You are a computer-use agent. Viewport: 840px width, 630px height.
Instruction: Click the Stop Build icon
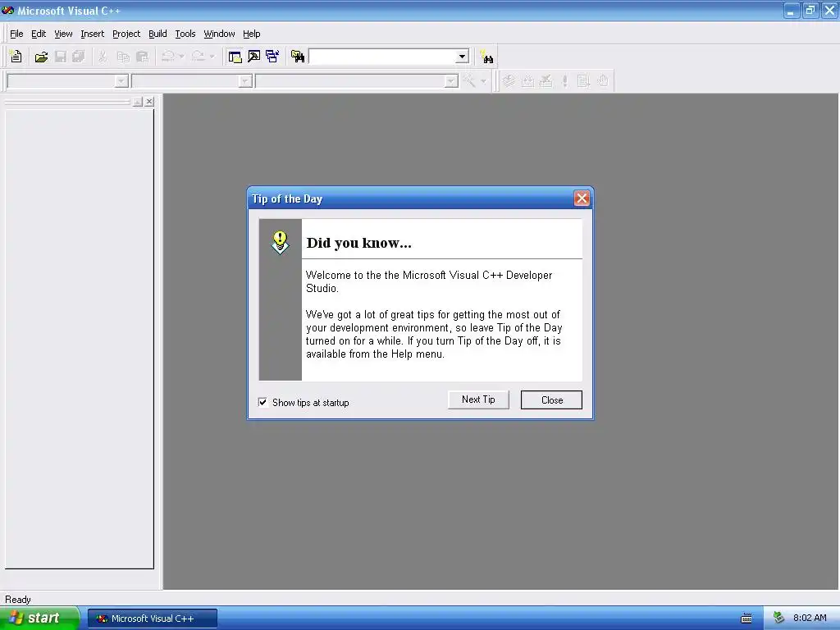pyautogui.click(x=546, y=81)
